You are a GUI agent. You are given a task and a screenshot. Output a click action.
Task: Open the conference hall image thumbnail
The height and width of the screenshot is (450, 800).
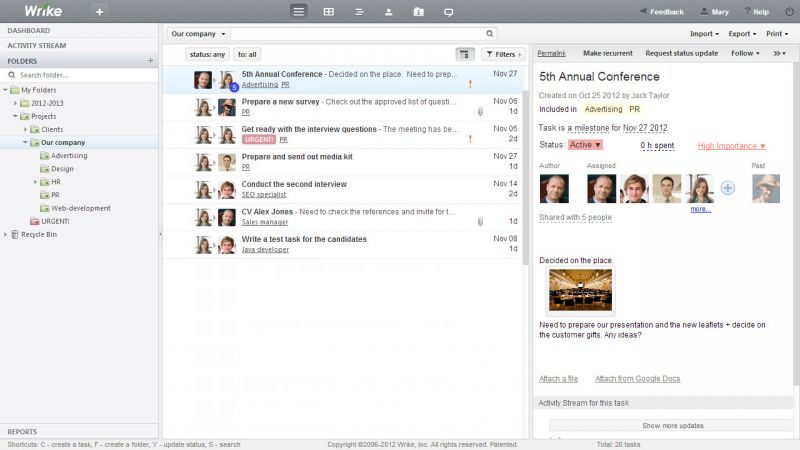[x=580, y=290]
